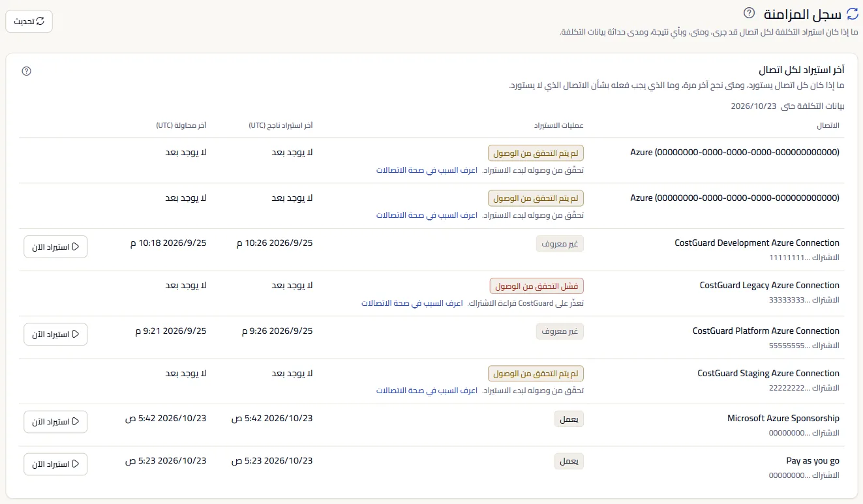Select CostGuard Legacy Azure Connection name
The height and width of the screenshot is (504, 863).
click(770, 285)
